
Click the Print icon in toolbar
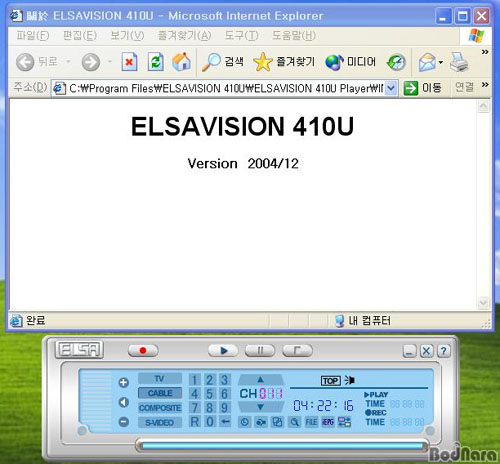(x=459, y=62)
